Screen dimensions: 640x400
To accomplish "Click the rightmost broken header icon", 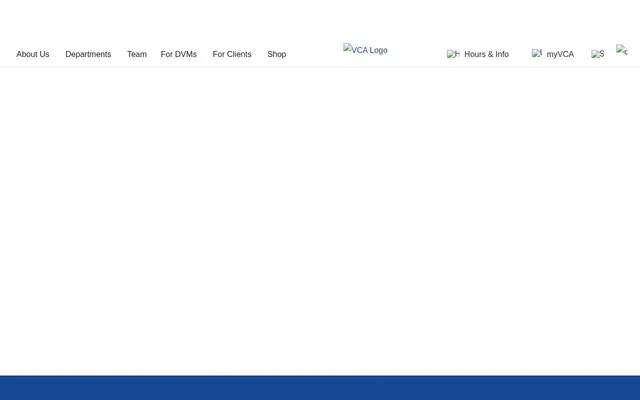I will [622, 50].
